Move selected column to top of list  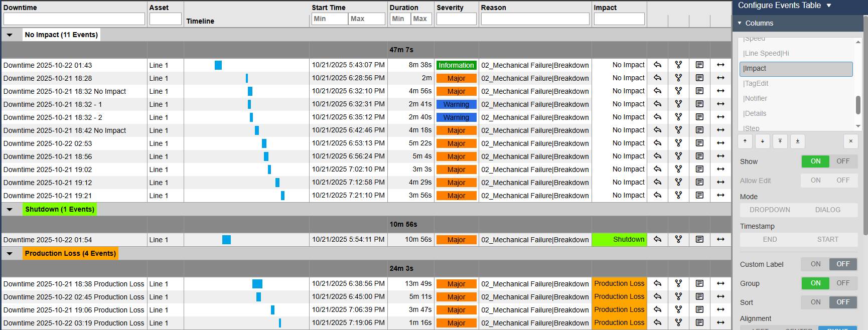coord(780,141)
